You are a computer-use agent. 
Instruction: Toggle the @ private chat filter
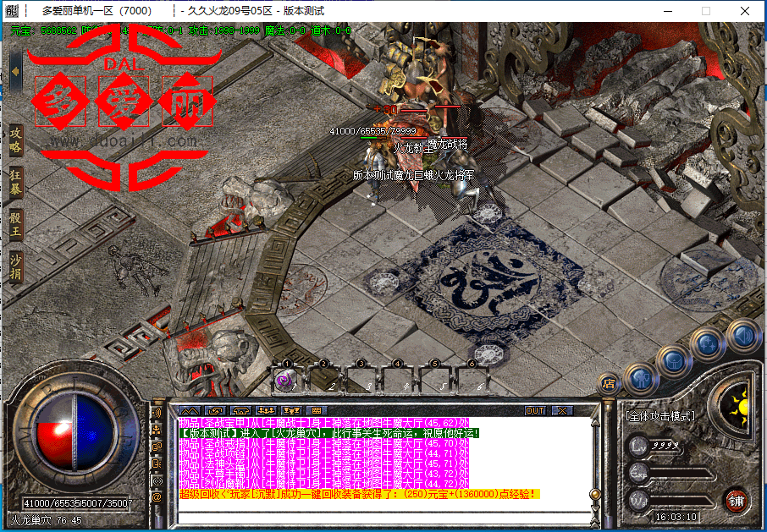[157, 497]
